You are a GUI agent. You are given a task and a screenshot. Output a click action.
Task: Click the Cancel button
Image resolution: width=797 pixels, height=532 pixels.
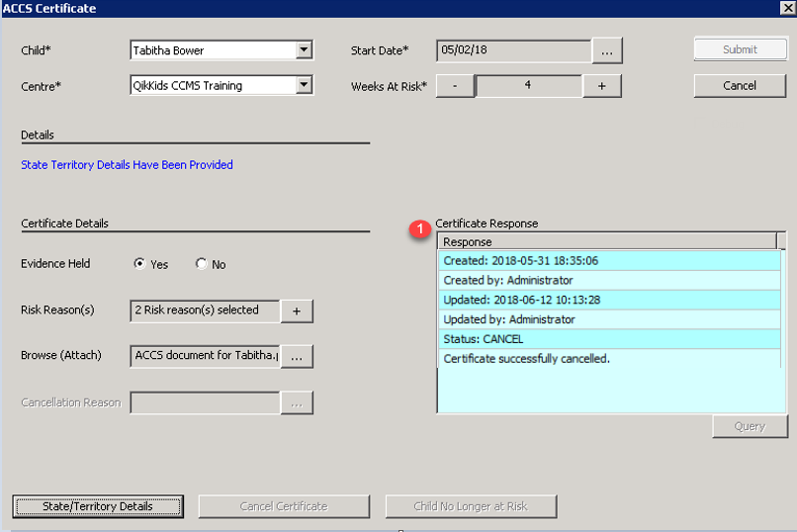point(740,86)
